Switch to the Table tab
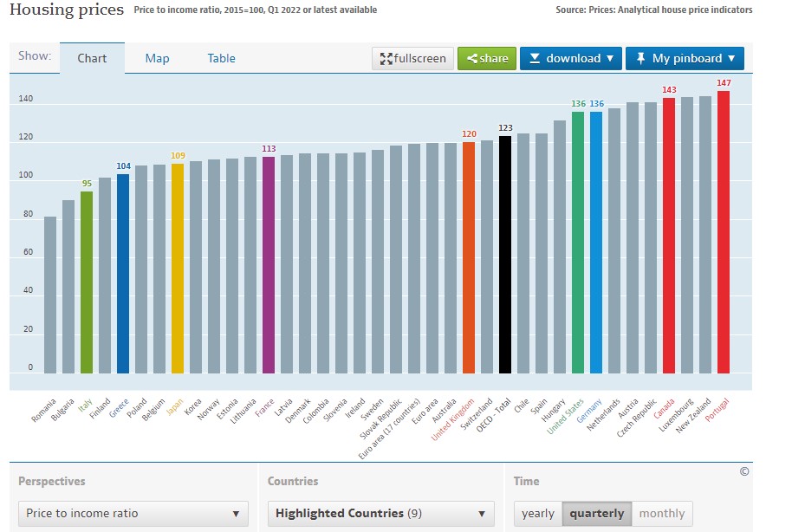This screenshot has height=532, width=792. 221,58
